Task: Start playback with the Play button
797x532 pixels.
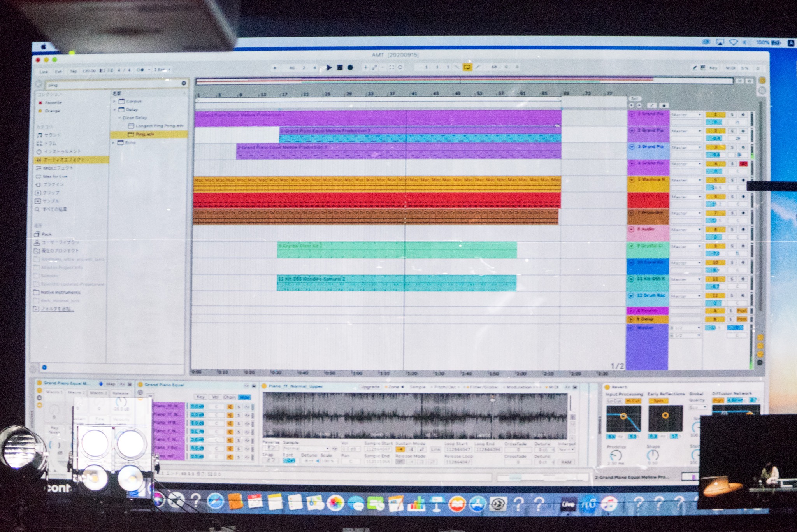Action: (x=329, y=68)
